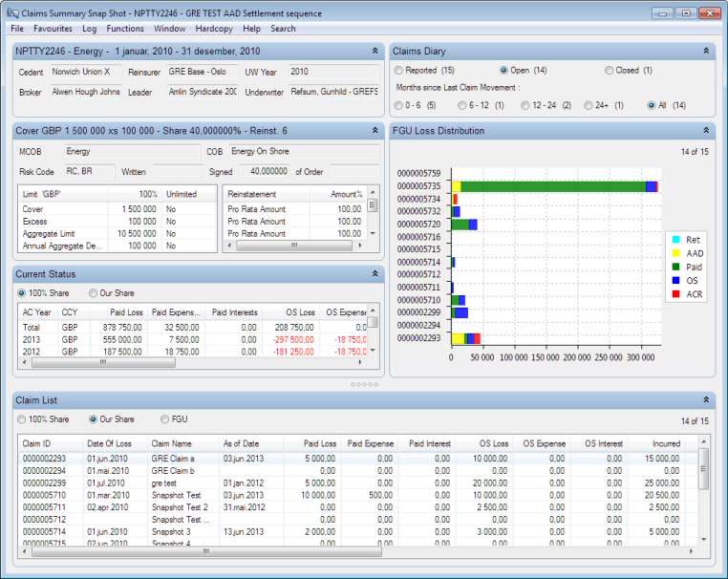Sort by Claim Name column header
Image resolution: width=728 pixels, height=579 pixels.
tap(182, 444)
